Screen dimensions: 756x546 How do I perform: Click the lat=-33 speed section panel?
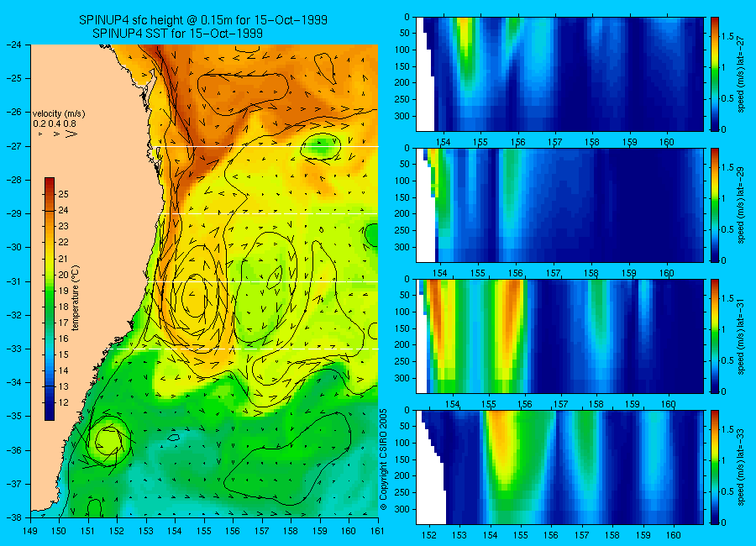click(x=559, y=467)
